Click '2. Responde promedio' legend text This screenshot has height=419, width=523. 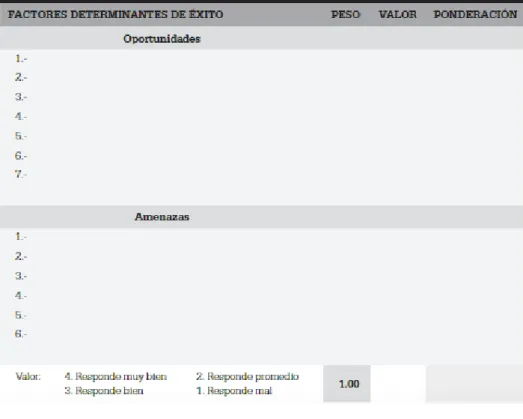[247, 377]
